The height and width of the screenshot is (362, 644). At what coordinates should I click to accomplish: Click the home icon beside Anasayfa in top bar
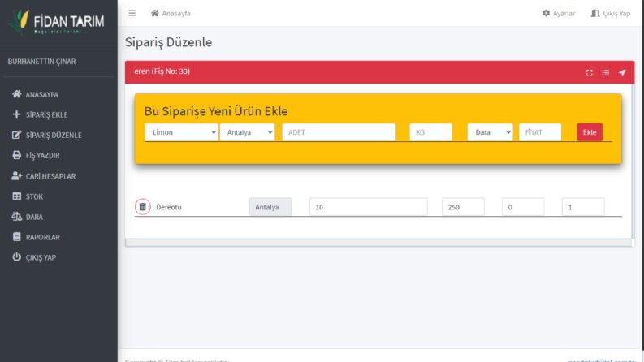coord(155,13)
